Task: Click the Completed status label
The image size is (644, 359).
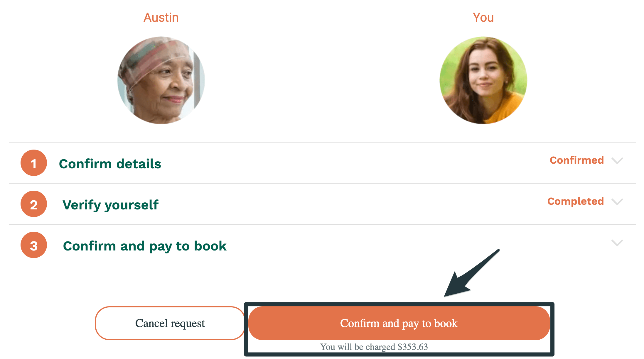Action: coord(575,201)
